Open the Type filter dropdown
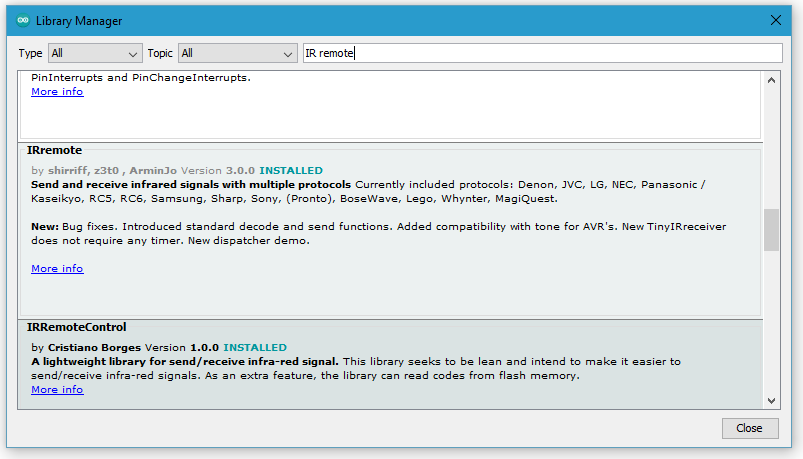This screenshot has width=803, height=459. point(95,53)
